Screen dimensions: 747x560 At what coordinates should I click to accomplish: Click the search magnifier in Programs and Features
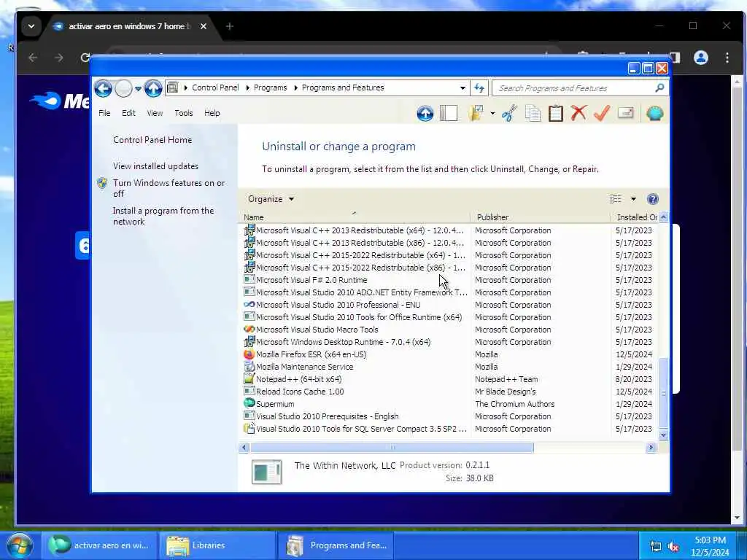coord(659,87)
